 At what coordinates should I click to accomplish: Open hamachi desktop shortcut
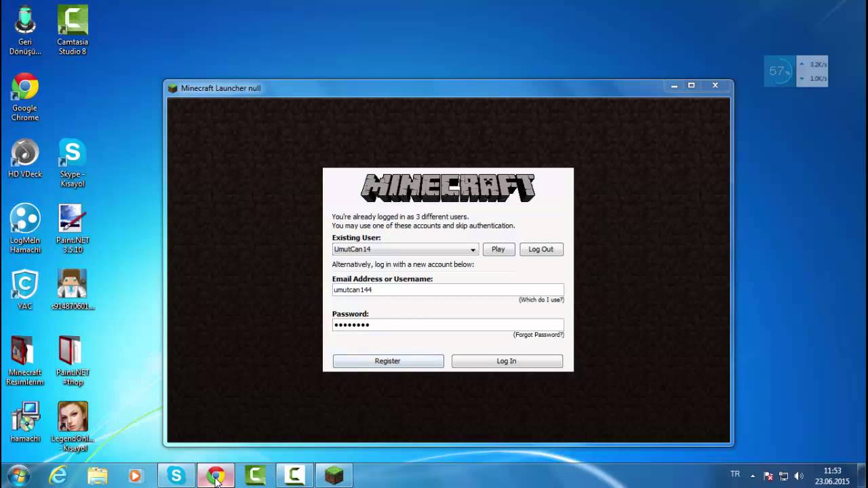point(25,422)
